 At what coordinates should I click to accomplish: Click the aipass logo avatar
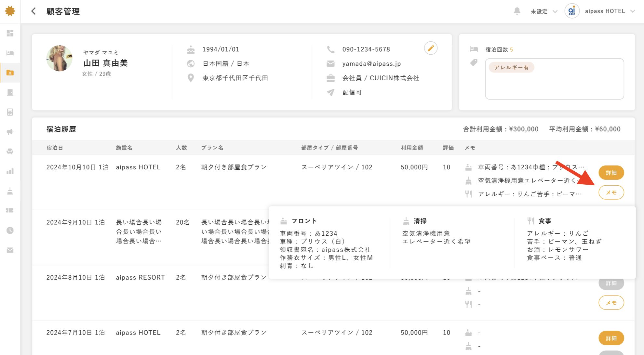pos(572,11)
